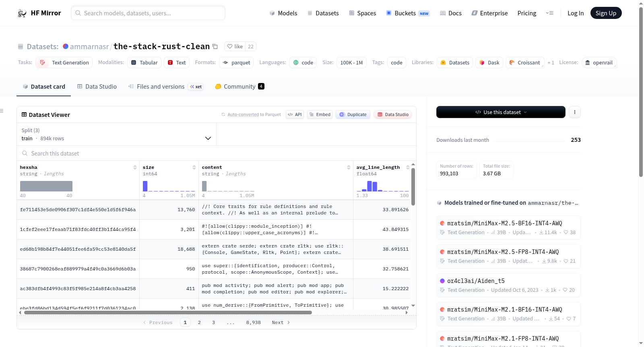
Task: Click the Datasets library tag
Action: tap(455, 62)
